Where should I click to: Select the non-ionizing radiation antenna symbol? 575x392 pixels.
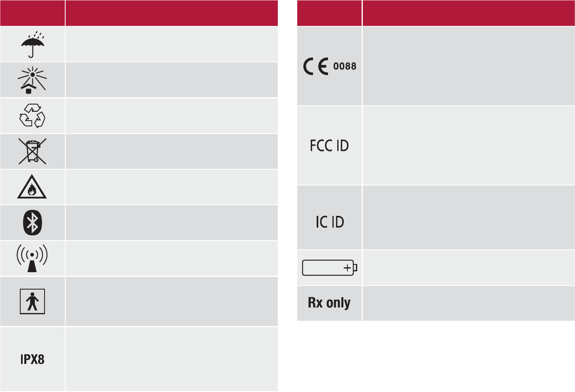(32, 258)
